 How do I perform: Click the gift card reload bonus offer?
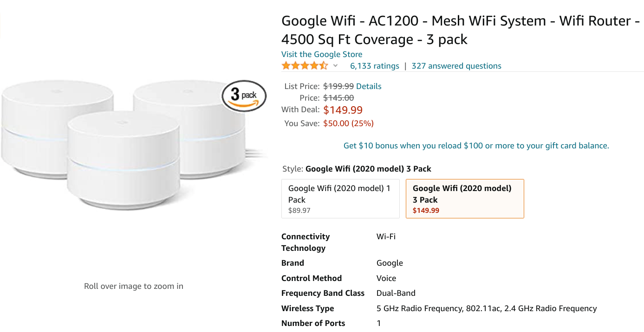pyautogui.click(x=476, y=145)
